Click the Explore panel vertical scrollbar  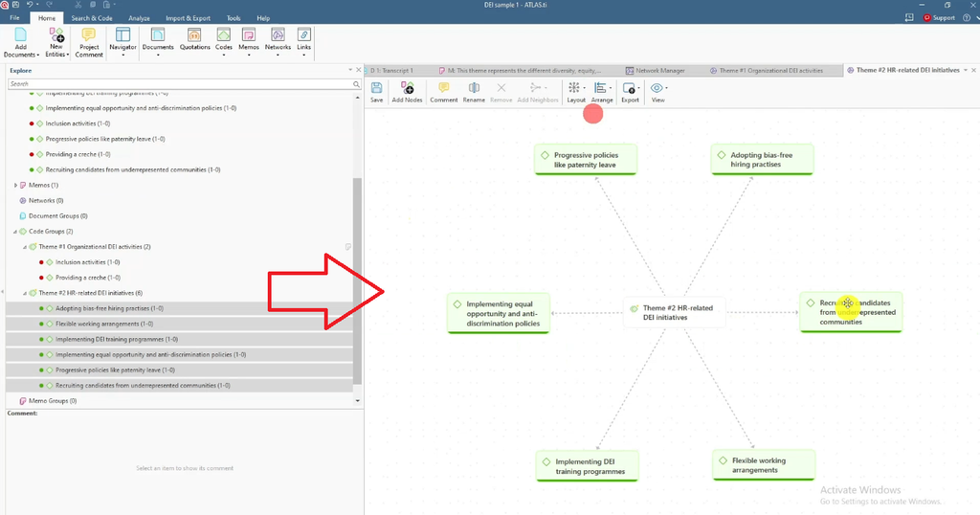(x=358, y=281)
